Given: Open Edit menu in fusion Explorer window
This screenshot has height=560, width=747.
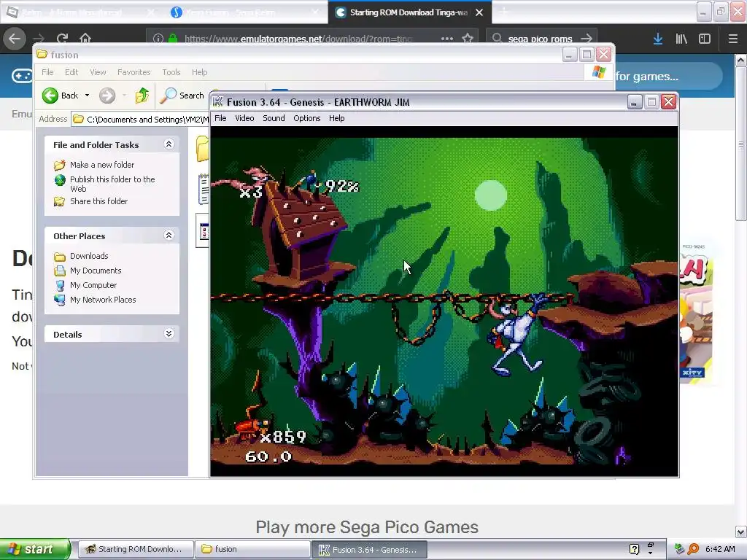Looking at the screenshot, I should coord(71,72).
